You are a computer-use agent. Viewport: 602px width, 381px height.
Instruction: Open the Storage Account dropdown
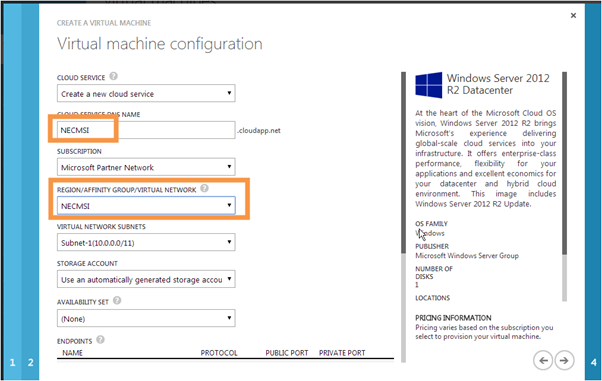click(x=146, y=279)
